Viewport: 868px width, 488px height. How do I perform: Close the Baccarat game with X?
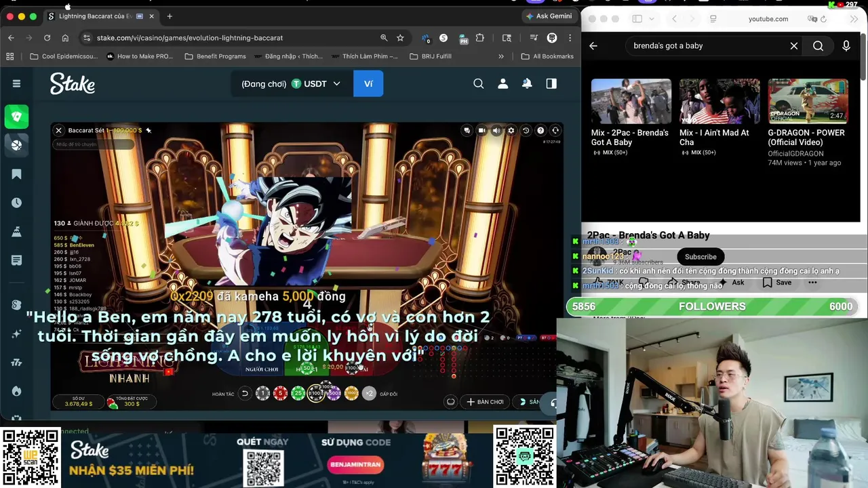pos(59,130)
